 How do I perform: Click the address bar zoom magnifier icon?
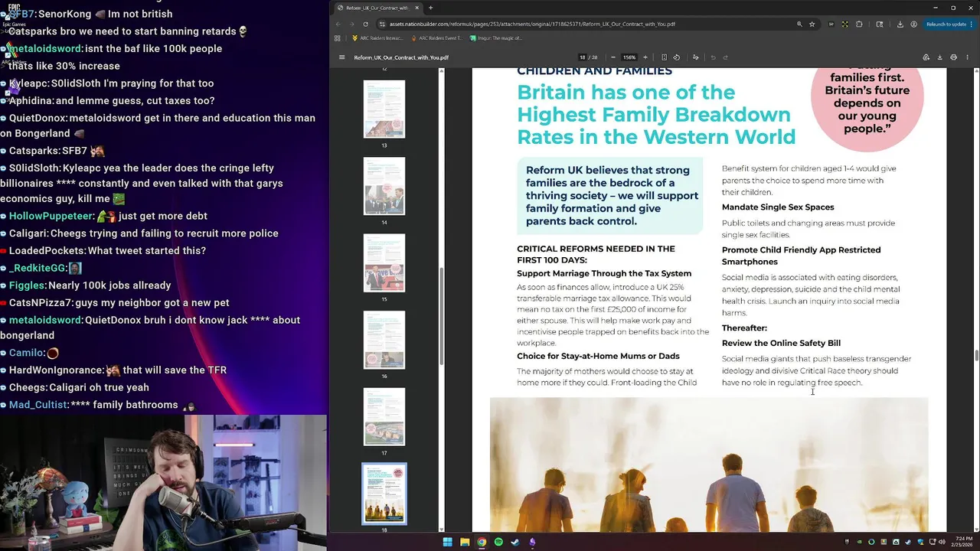(800, 24)
